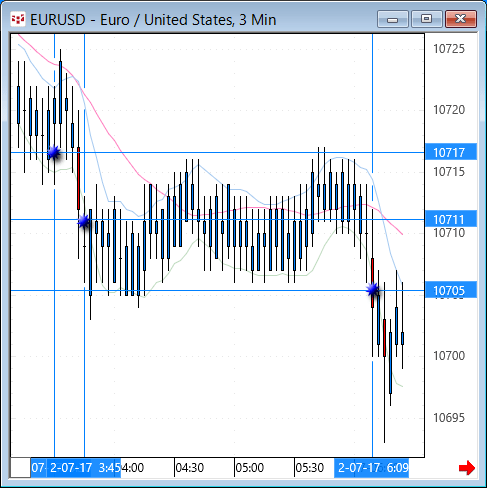487x488 pixels.
Task: Click the highlighted 10705 price label
Action: coord(451,290)
